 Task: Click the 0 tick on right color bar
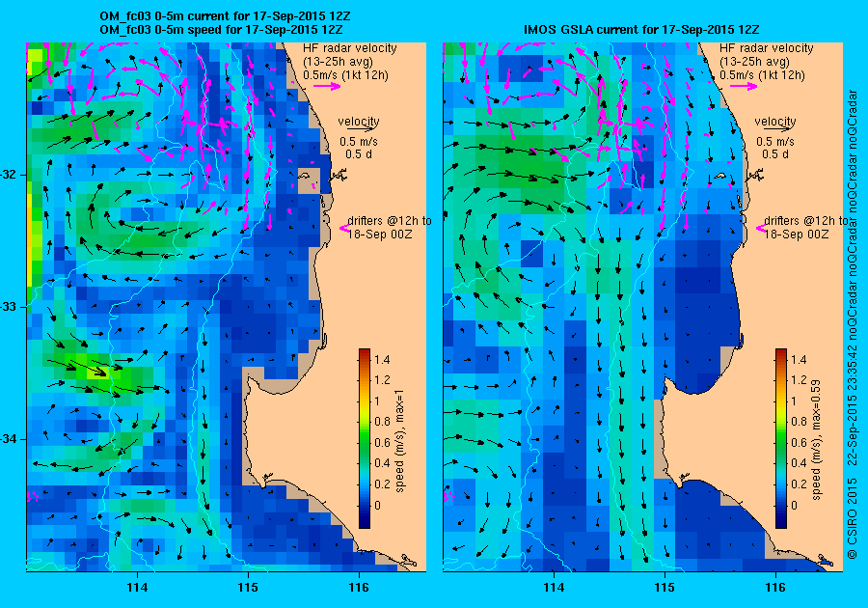tap(795, 505)
